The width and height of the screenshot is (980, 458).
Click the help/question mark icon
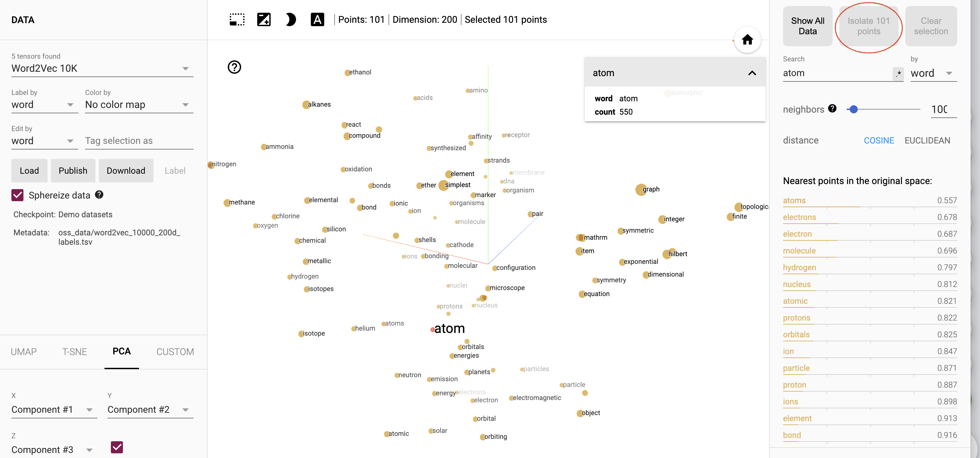[234, 68]
